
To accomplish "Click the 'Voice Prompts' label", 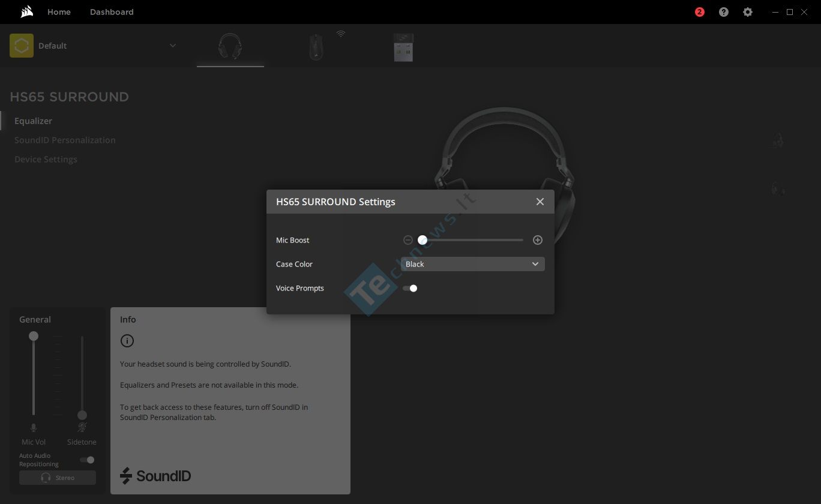I will (300, 288).
